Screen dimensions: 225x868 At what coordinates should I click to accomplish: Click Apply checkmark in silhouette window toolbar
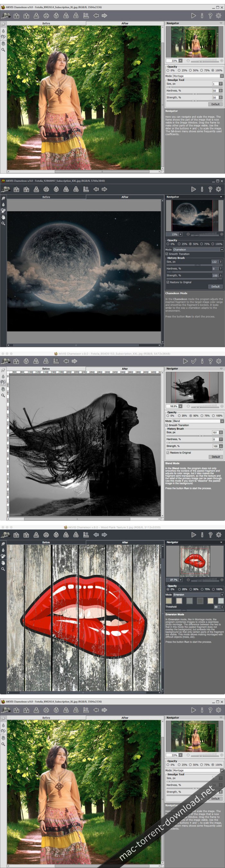[194, 361]
